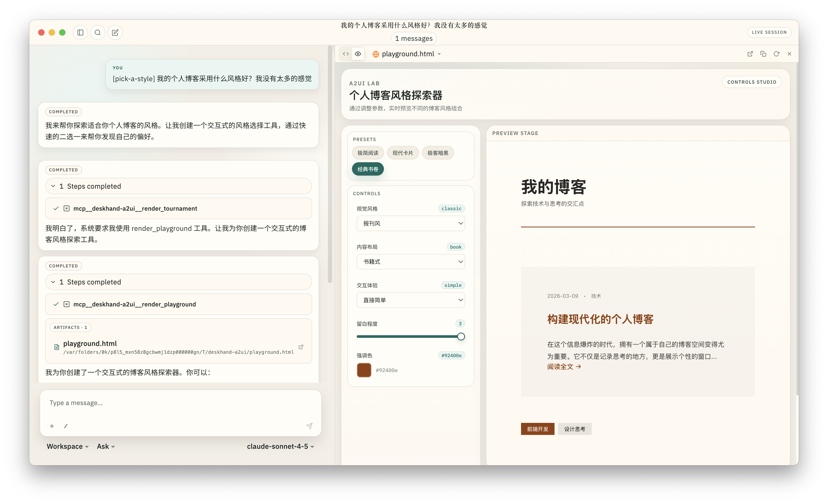The width and height of the screenshot is (828, 504).
Task: Open preview in external window icon
Action: [x=750, y=54]
